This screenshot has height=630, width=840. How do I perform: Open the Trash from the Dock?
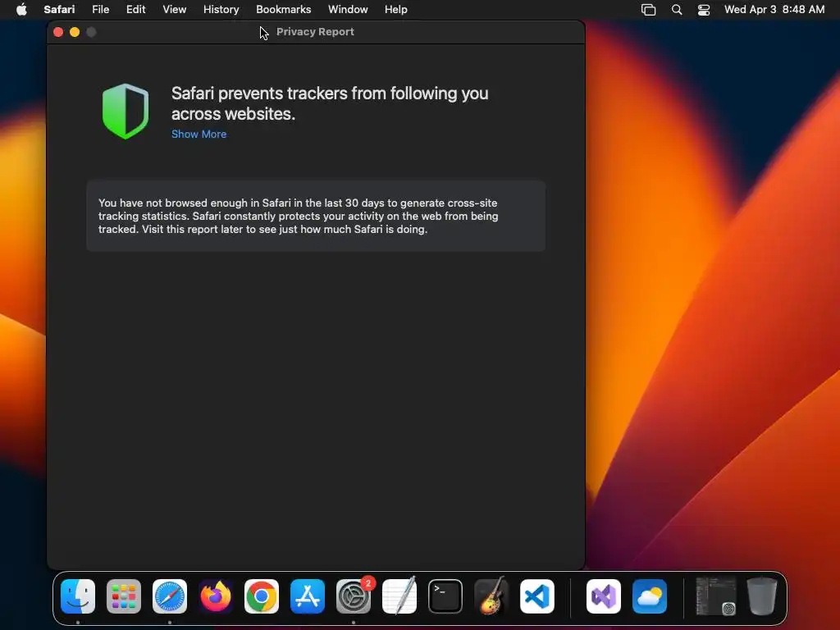(762, 596)
